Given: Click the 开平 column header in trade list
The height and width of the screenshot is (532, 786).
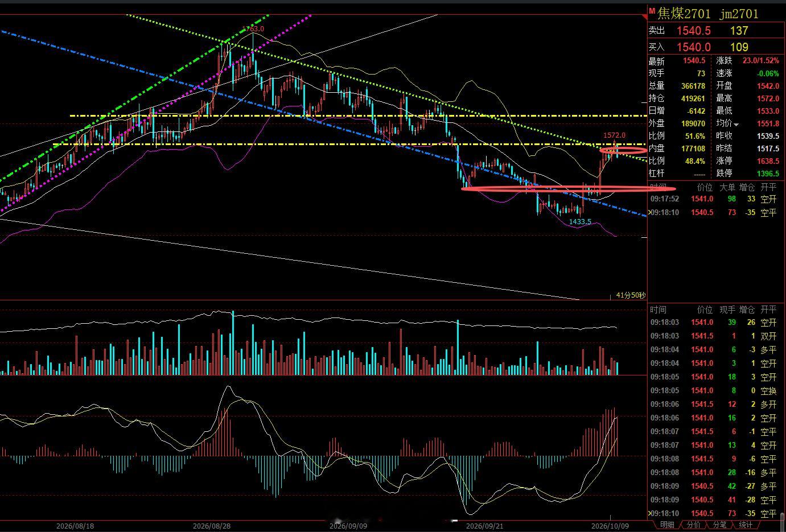Looking at the screenshot, I should (x=768, y=310).
